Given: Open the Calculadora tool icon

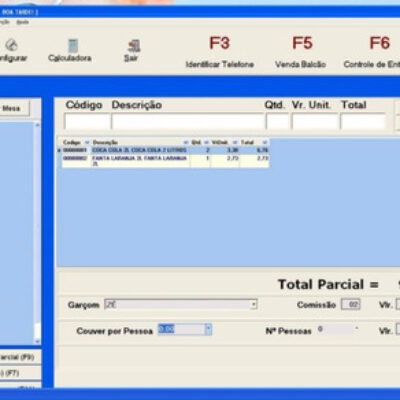Looking at the screenshot, I should click(73, 46).
